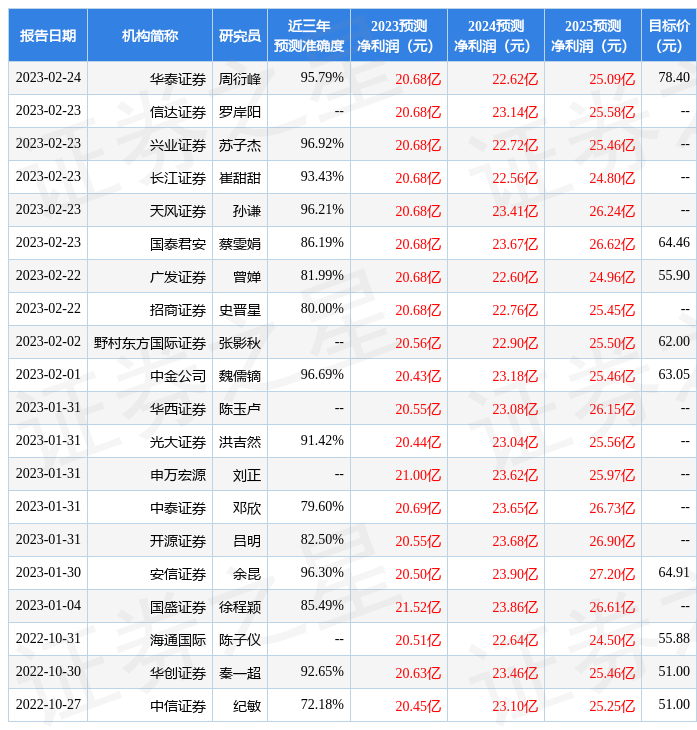Click the 目标价 column header
The height and width of the screenshot is (730, 697).
point(669,36)
